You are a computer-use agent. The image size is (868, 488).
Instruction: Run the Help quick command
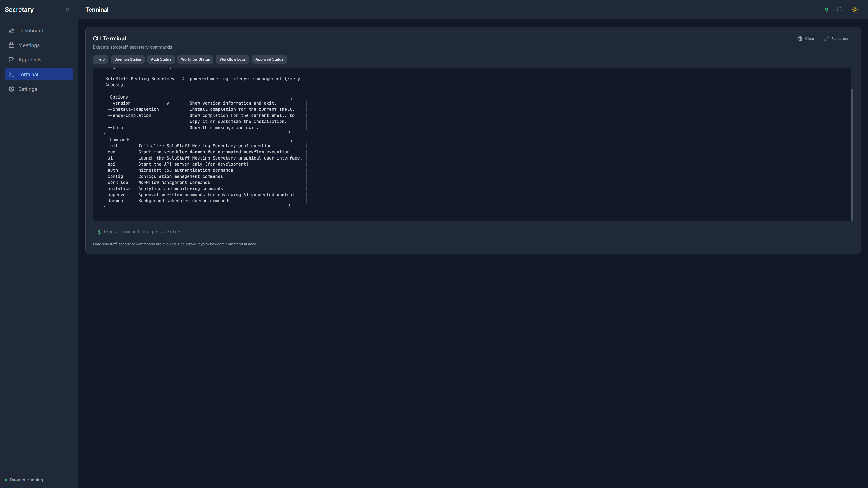(100, 59)
